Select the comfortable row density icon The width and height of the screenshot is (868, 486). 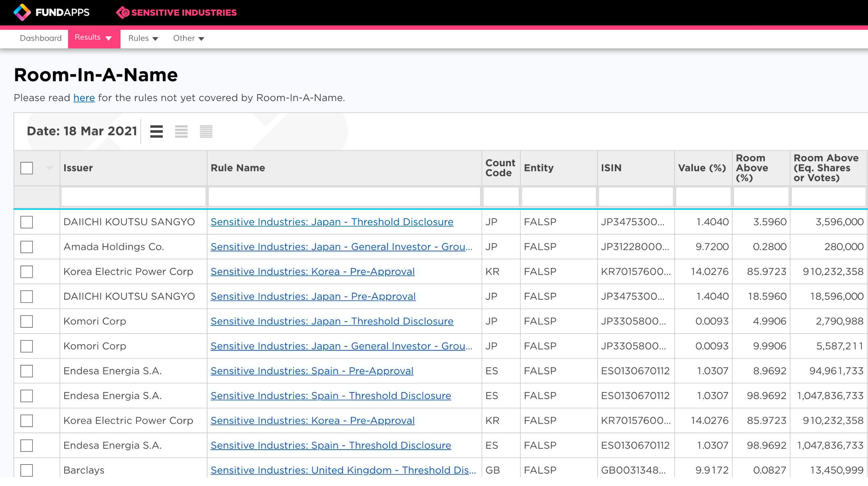pos(157,131)
